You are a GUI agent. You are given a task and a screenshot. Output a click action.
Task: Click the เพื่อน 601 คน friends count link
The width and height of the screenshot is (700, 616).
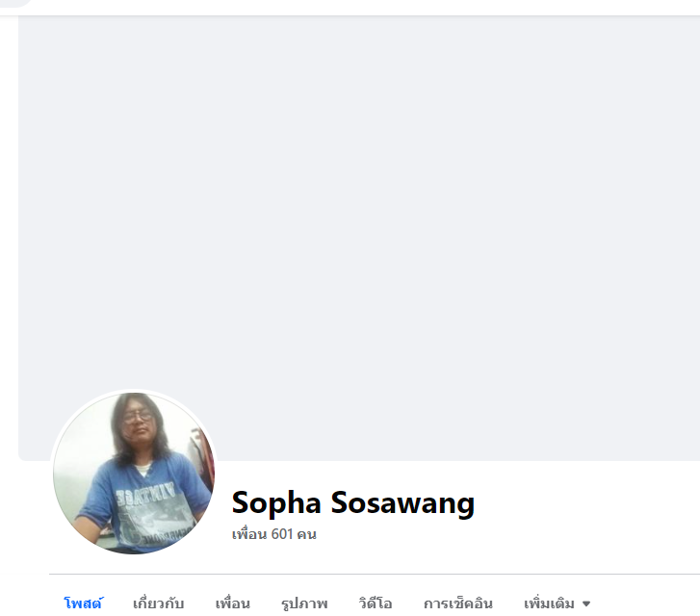(274, 534)
